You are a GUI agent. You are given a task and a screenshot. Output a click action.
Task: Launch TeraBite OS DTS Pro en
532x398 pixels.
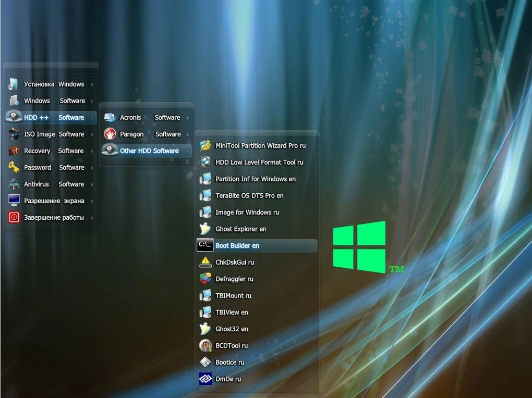tap(257, 195)
